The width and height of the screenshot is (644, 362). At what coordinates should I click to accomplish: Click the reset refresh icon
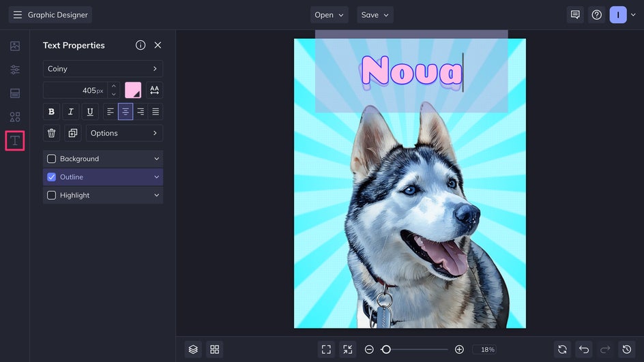(x=562, y=349)
